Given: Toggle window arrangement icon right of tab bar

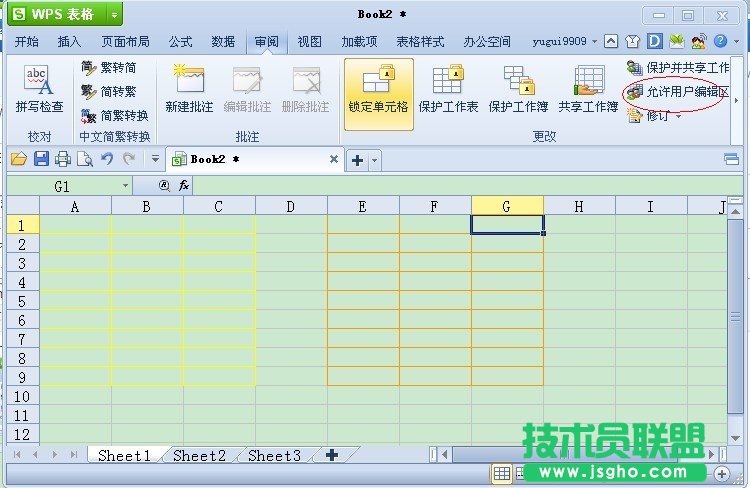Looking at the screenshot, I should [x=731, y=159].
